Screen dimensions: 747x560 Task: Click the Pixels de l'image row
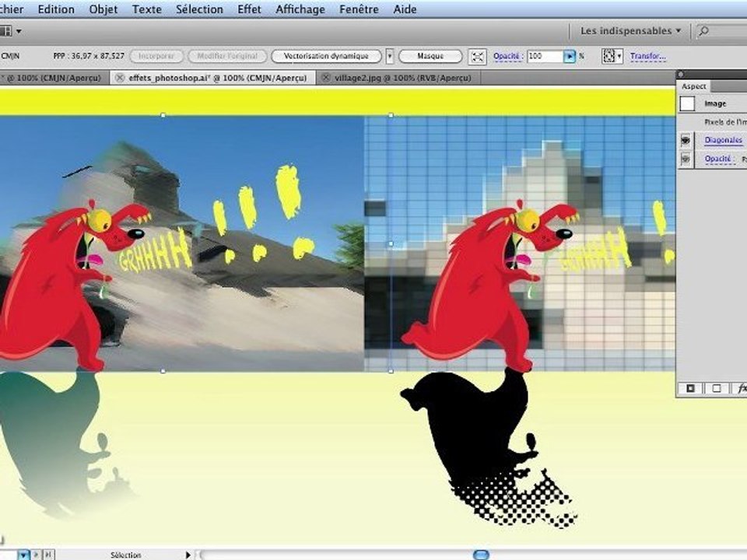click(724, 122)
